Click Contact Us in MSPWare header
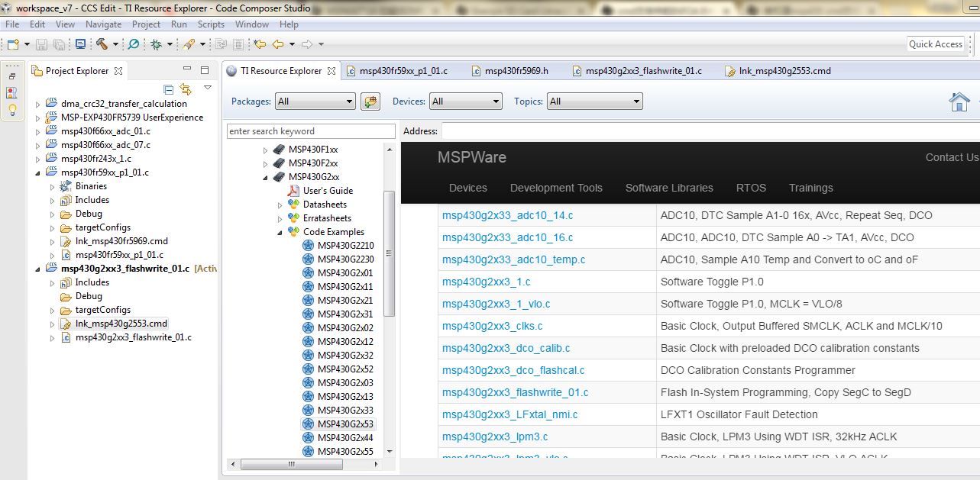This screenshot has height=480, width=980. click(x=952, y=157)
